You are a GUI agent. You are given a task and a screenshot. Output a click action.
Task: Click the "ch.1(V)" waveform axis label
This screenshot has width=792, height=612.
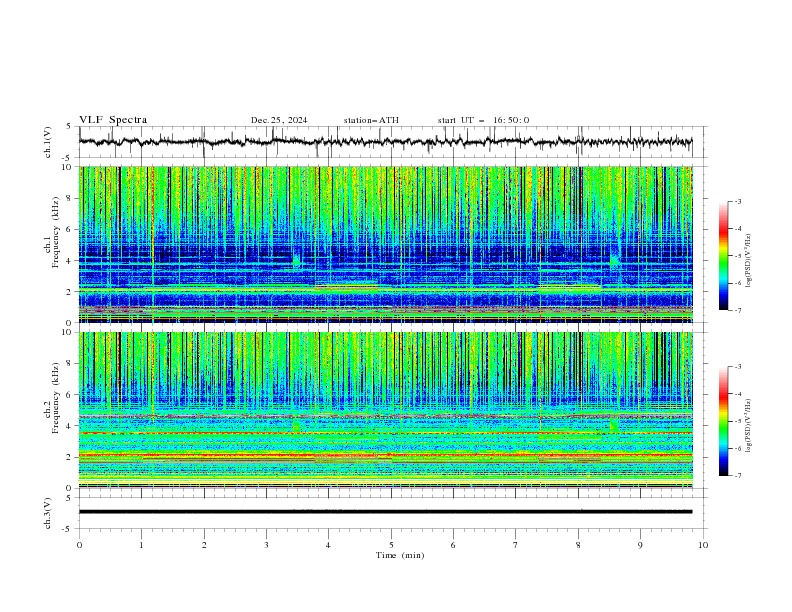point(48,142)
